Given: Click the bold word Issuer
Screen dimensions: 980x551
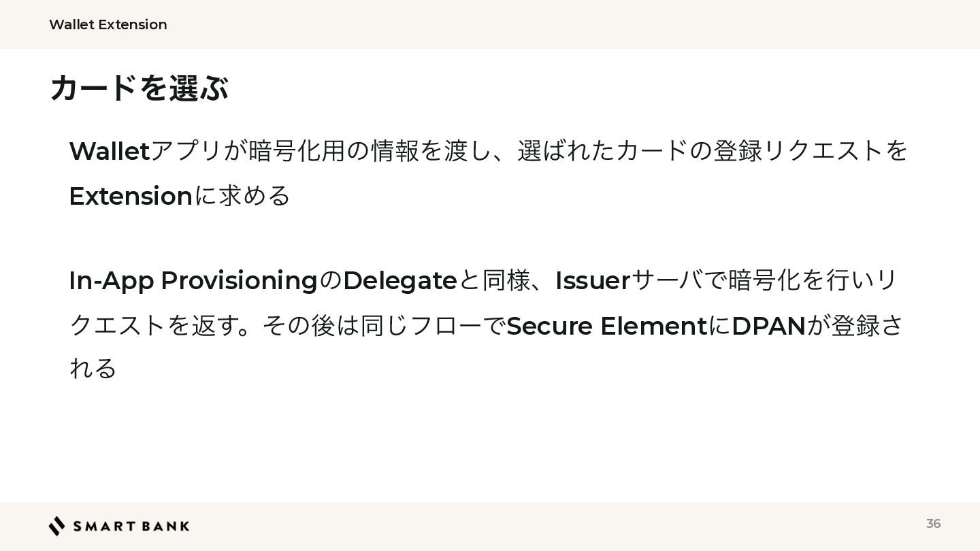Looking at the screenshot, I should (x=593, y=280).
